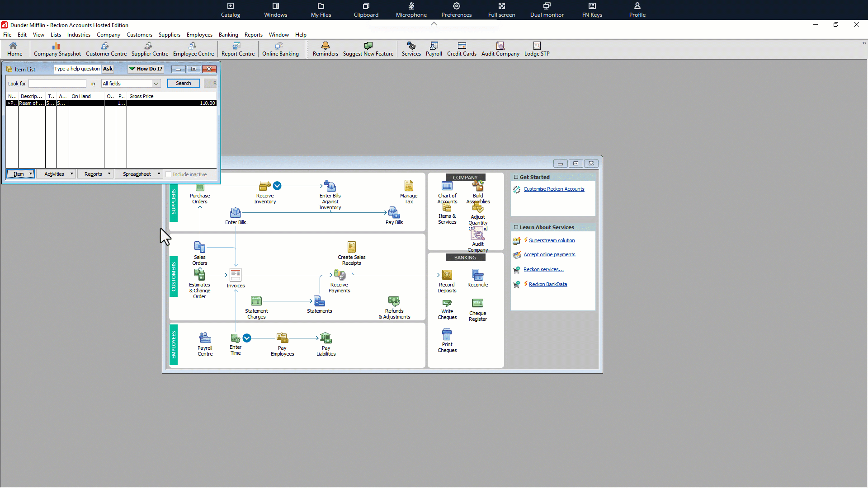The width and height of the screenshot is (868, 488).
Task: Open the Activities dropdown in Item List
Action: (56, 174)
